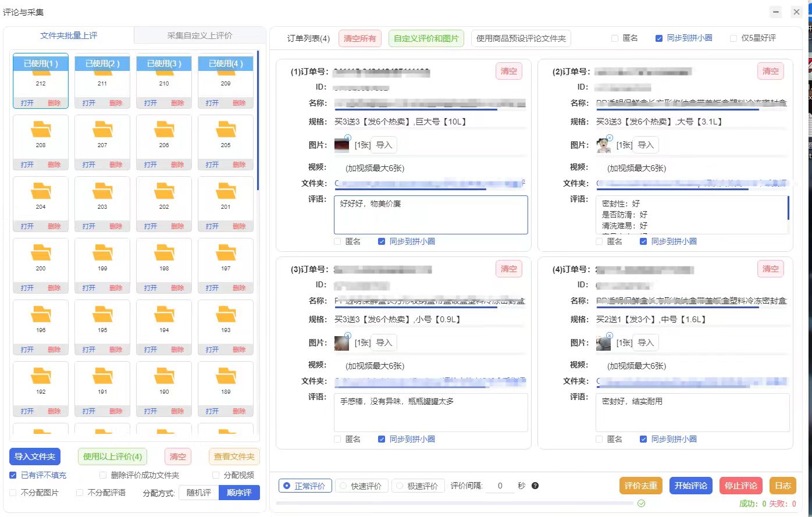Select folder 192 icon
812x517 pixels.
[x=41, y=376]
